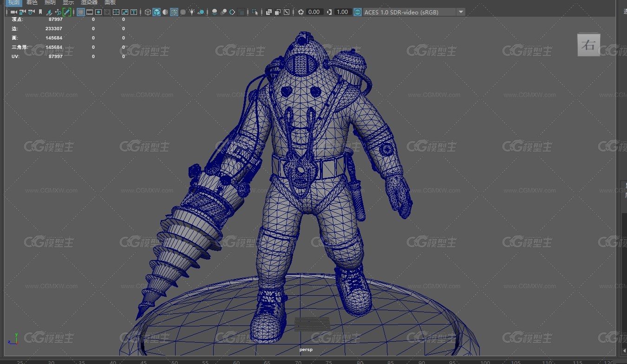Open the 渲染器 (Renderer) menu
Screen dimensions: 627x364
pos(89,2)
